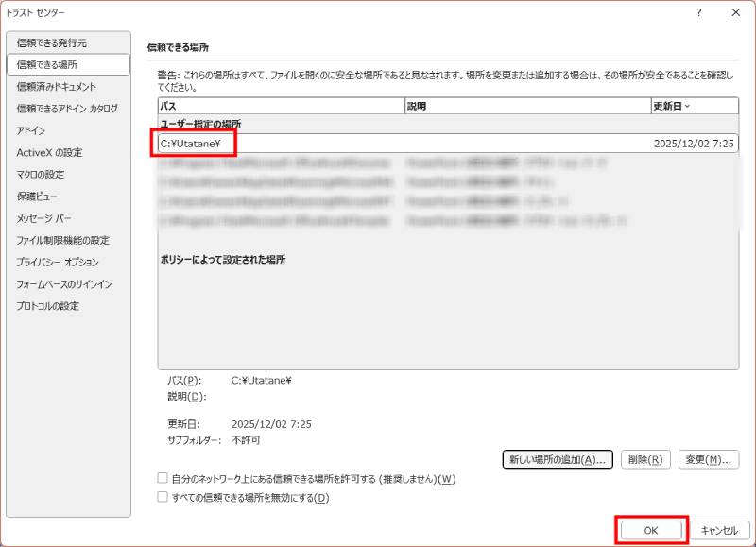Click 新しい場所の追加 button
Image resolution: width=756 pixels, height=547 pixels.
point(556,459)
